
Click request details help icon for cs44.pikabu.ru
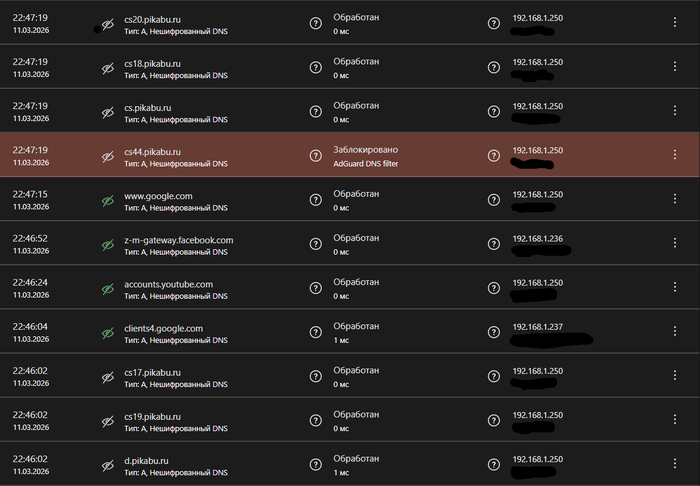click(316, 155)
